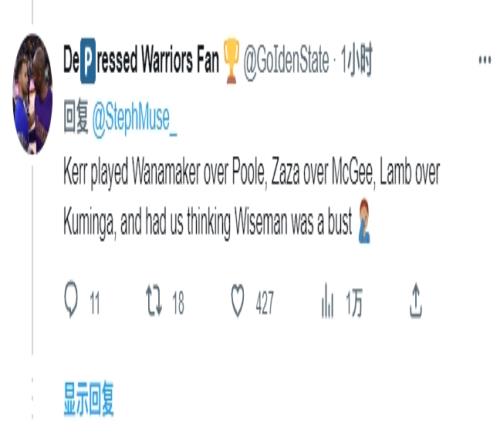This screenshot has height=440, width=500.
Task: Click the view count 1万
Action: point(354,303)
